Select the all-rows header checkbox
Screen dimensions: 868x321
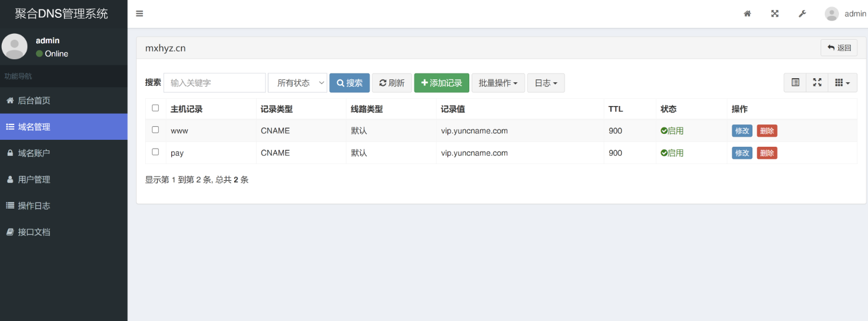[x=155, y=108]
